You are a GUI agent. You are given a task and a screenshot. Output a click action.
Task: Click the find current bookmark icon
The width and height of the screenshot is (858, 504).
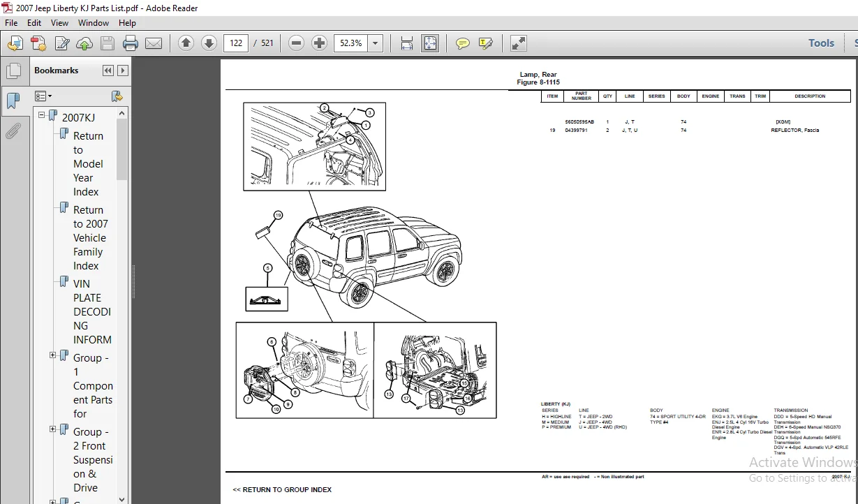pos(117,96)
